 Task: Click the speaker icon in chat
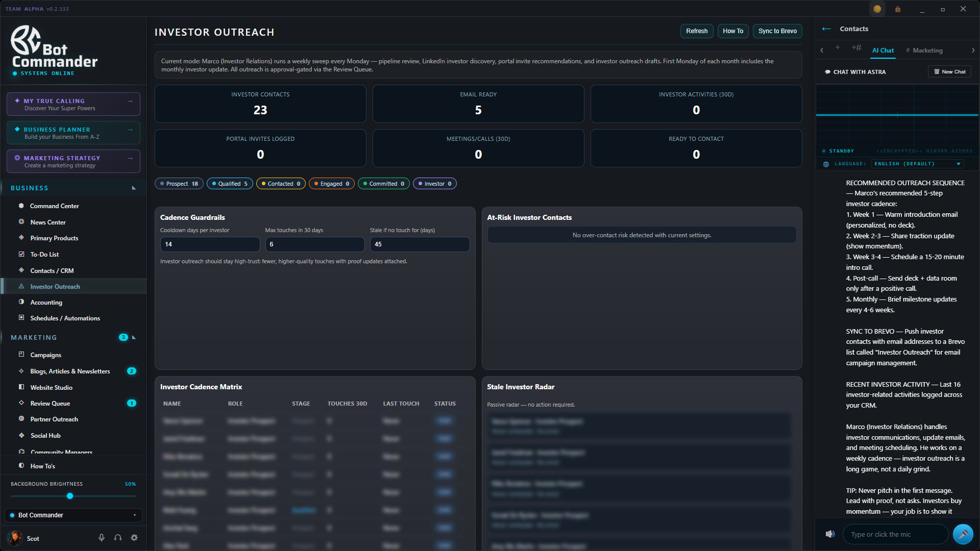click(830, 534)
